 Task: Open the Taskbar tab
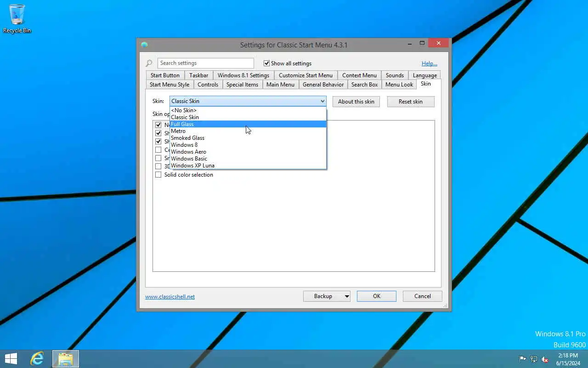pos(198,75)
